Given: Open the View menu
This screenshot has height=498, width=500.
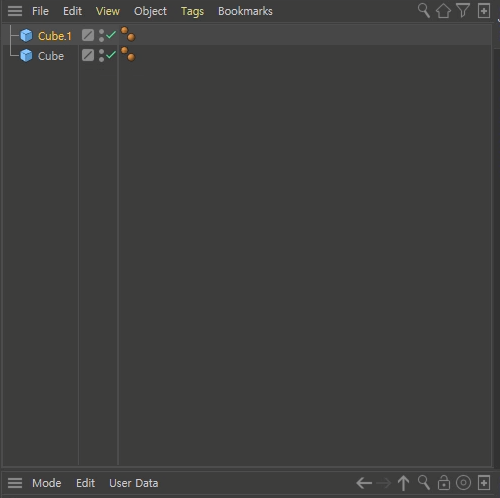Looking at the screenshot, I should pyautogui.click(x=108, y=11).
